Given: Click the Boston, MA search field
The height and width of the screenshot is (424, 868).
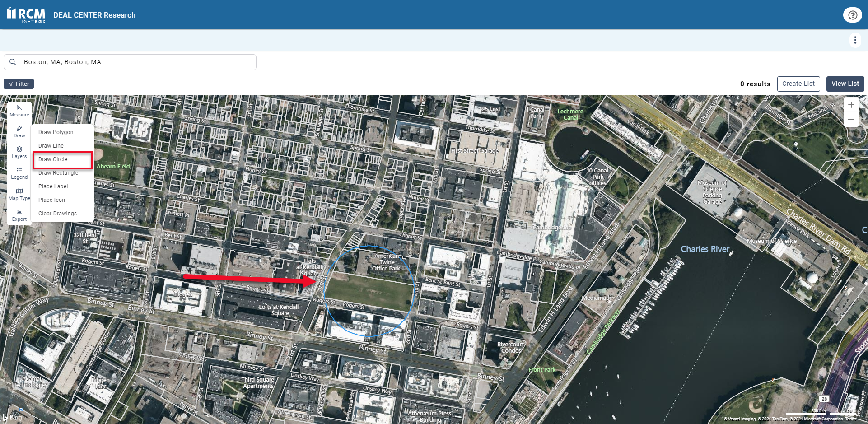Looking at the screenshot, I should point(135,62).
